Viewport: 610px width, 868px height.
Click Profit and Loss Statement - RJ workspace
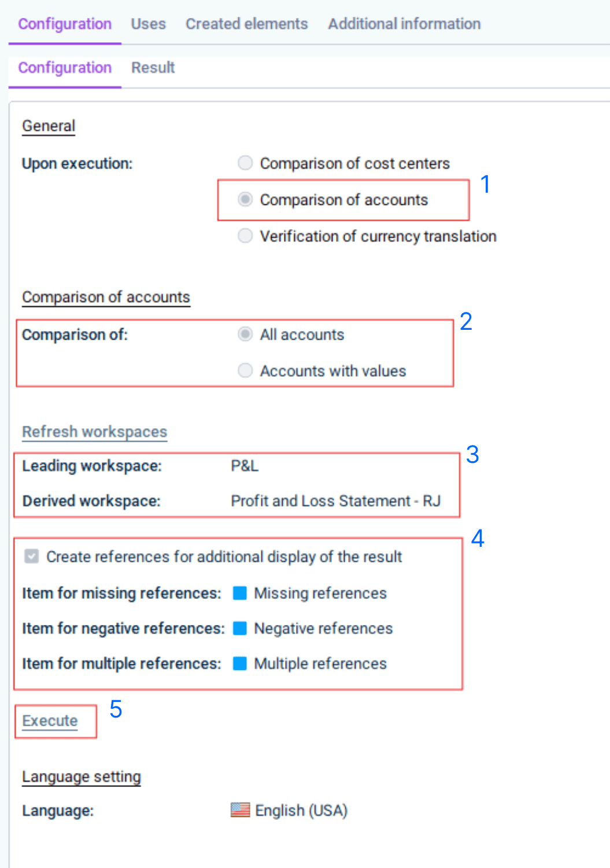pyautogui.click(x=335, y=501)
